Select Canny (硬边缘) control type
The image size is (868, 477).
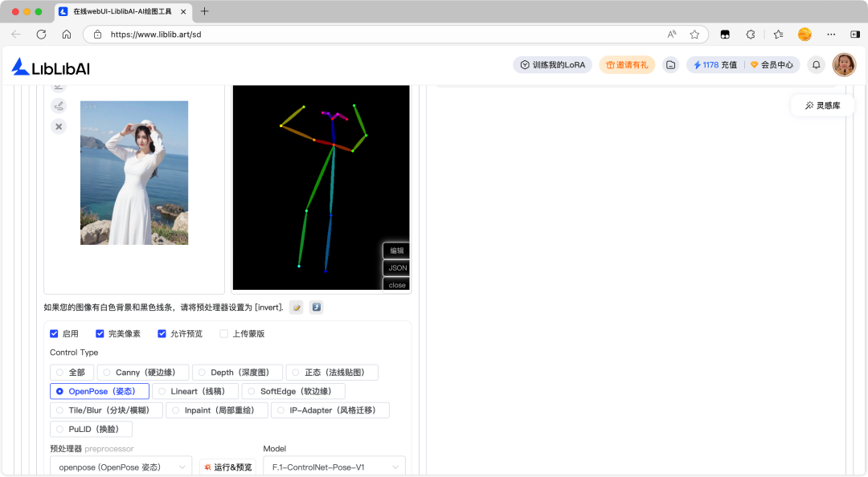pyautogui.click(x=143, y=373)
